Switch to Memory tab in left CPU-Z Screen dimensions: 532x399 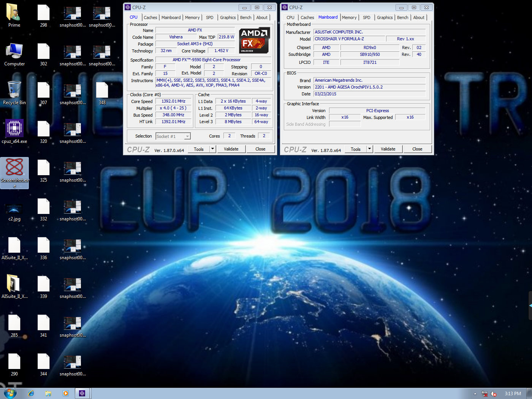(x=192, y=17)
